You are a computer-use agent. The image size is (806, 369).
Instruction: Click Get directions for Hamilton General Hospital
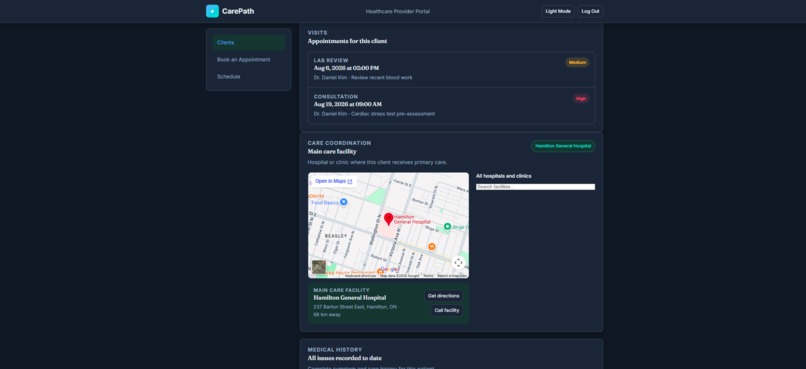(x=444, y=296)
